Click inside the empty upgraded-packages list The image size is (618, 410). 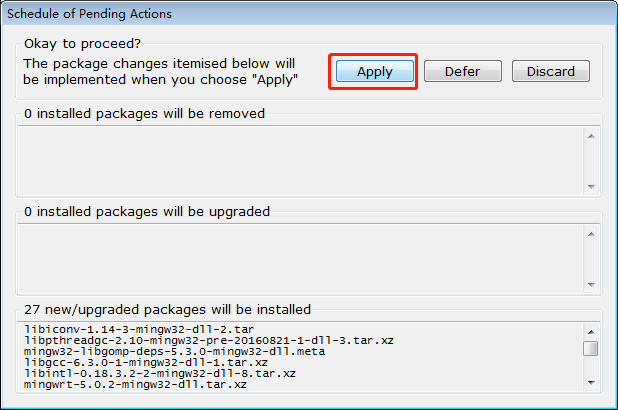click(x=300, y=258)
